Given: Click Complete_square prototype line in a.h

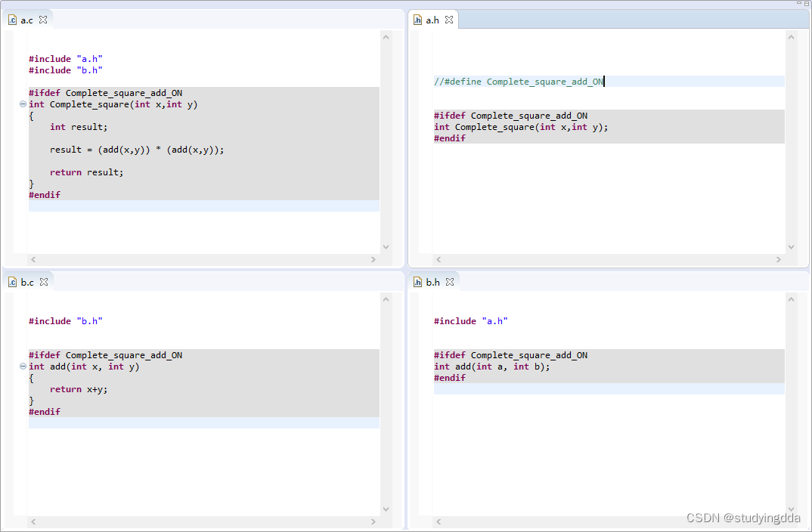Looking at the screenshot, I should (521, 127).
